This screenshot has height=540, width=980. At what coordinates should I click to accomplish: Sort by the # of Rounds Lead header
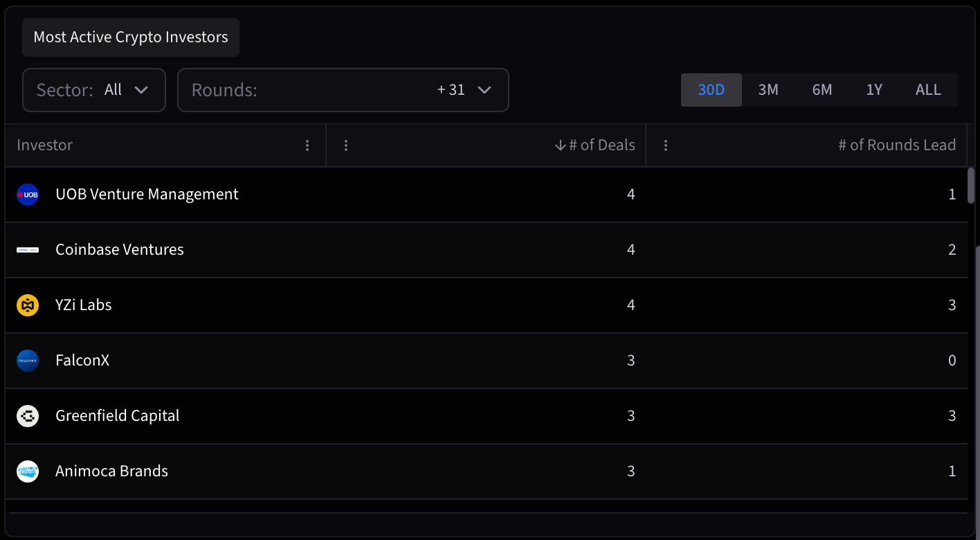click(x=897, y=145)
